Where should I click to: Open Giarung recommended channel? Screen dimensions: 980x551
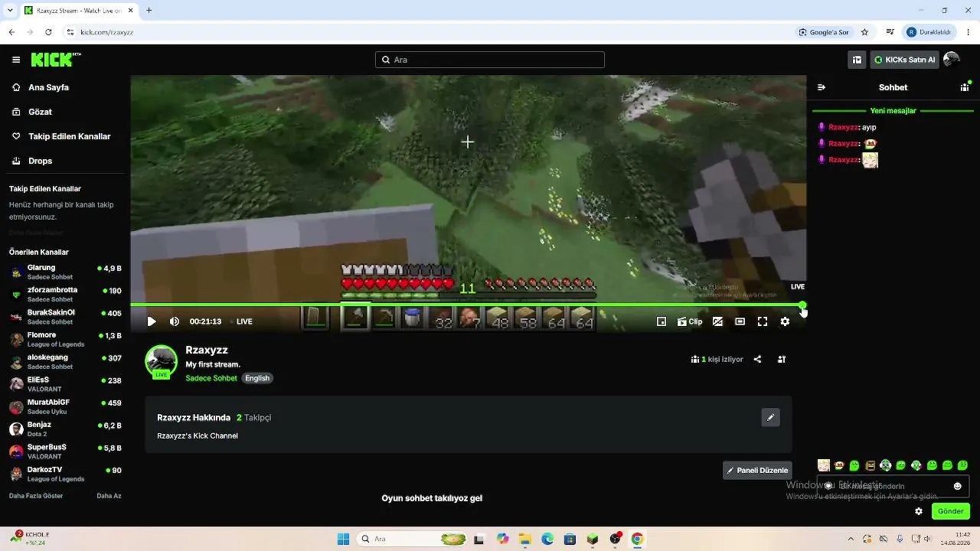coord(65,272)
